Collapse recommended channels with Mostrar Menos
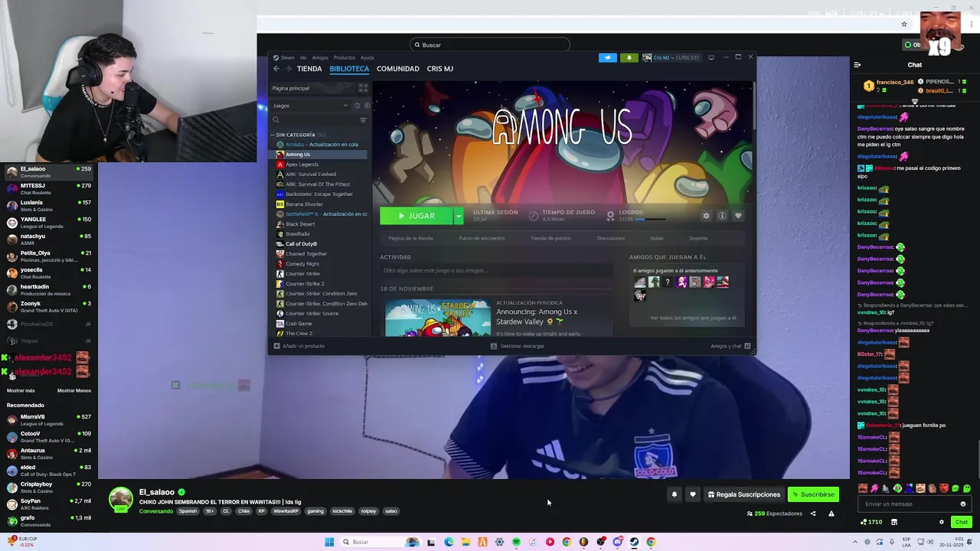Image resolution: width=980 pixels, height=551 pixels. pos(74,390)
